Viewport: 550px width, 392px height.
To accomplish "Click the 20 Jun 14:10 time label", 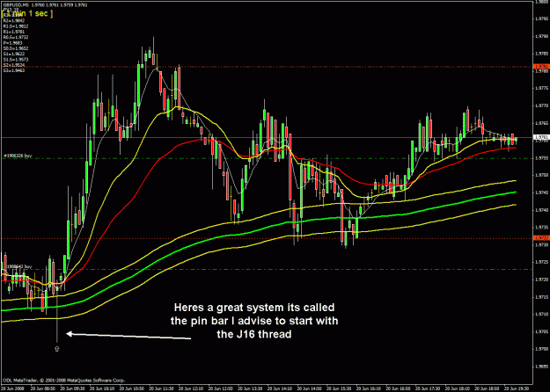I will [x=280, y=388].
